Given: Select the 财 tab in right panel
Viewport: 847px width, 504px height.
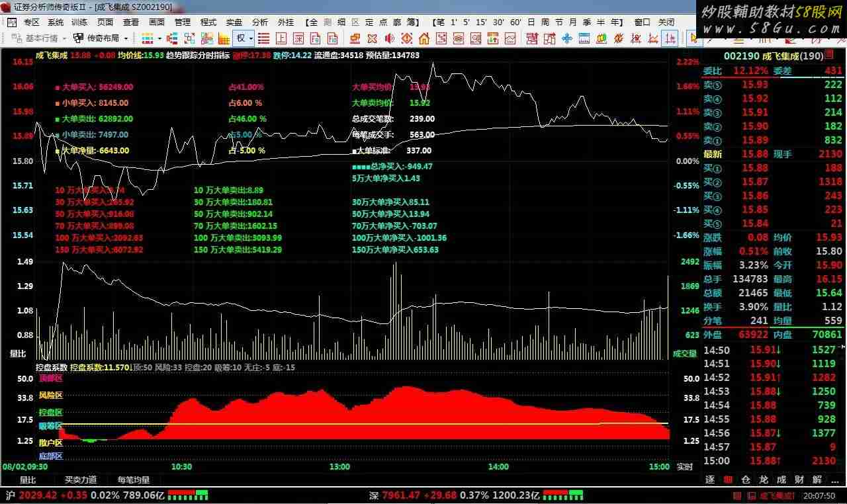Looking at the screenshot, I should [x=799, y=480].
